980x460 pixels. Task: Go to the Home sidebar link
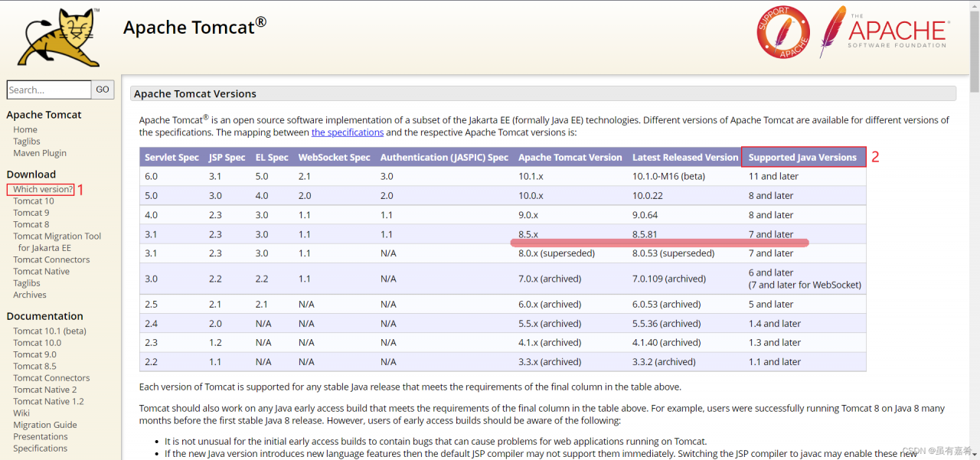tap(25, 129)
